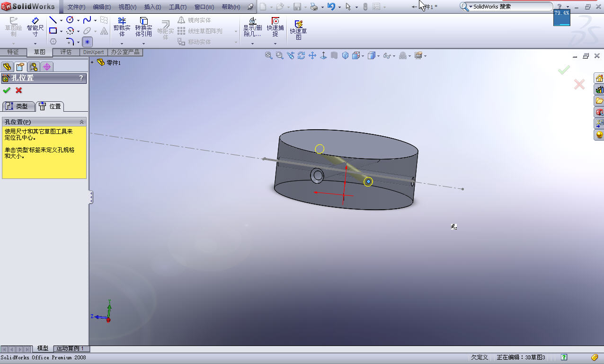Viewport: 604px width, 364px height.
Task: Click the Zoom to Area view icon
Action: point(280,55)
